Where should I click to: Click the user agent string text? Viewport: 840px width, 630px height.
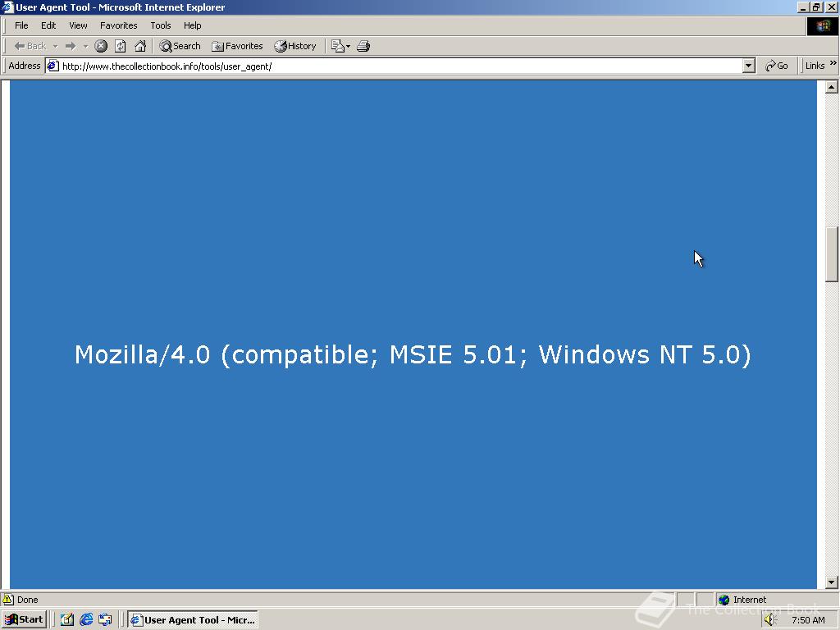pyautogui.click(x=413, y=354)
